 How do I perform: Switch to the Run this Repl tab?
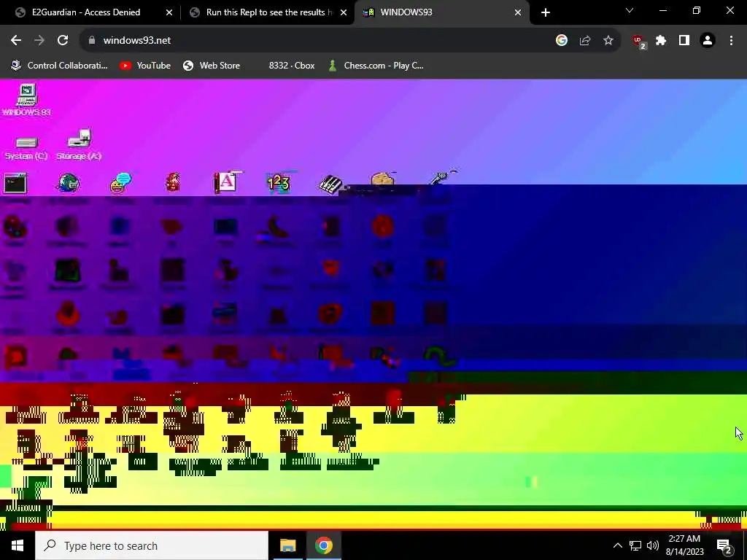point(268,12)
